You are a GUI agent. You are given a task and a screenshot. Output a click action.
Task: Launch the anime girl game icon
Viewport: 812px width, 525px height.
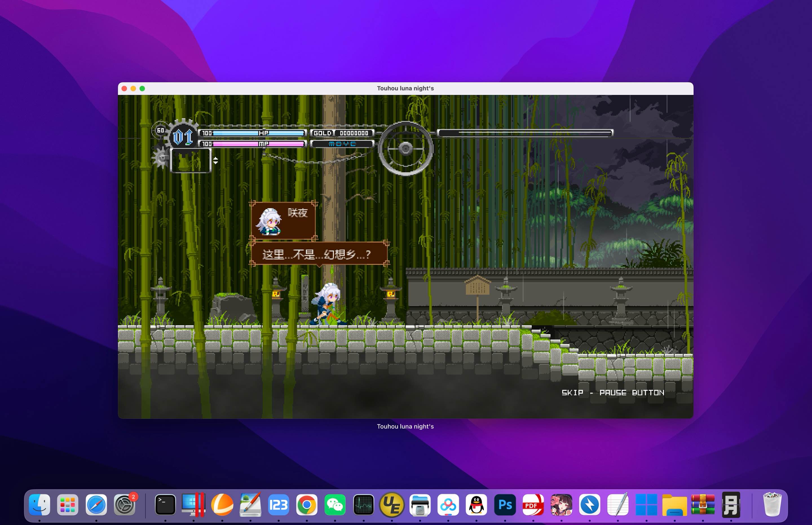[561, 504]
